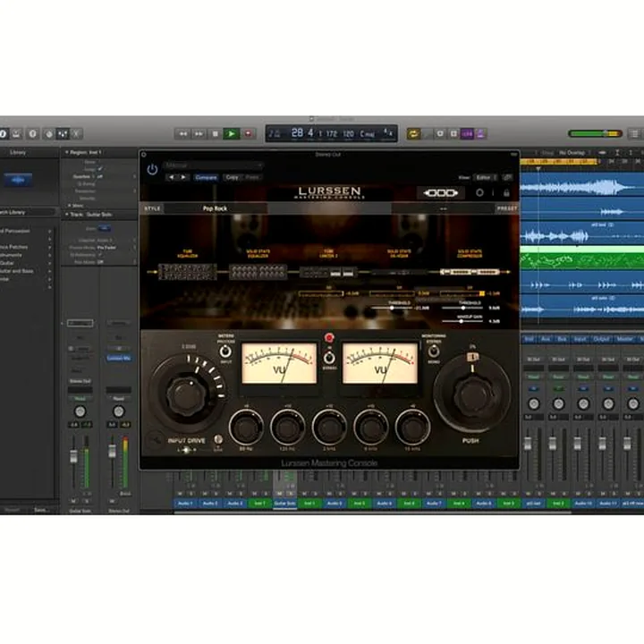The image size is (644, 644).
Task: Click the red light above the bypass switch
Action: (x=329, y=338)
